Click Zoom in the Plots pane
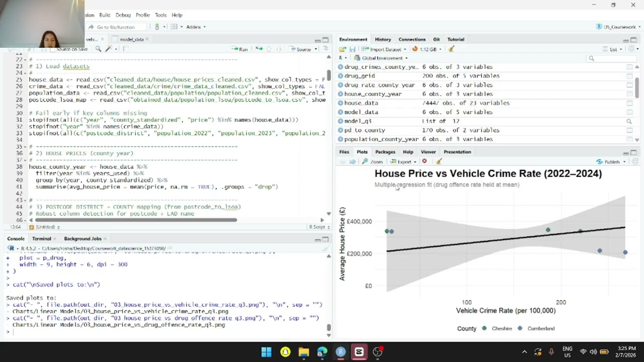The image size is (644, 362). click(372, 161)
